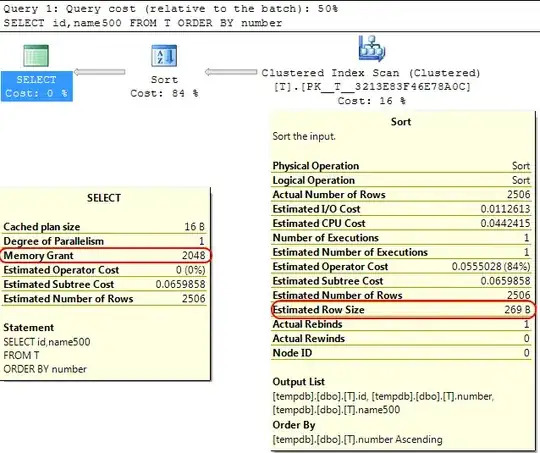This screenshot has width=540, height=453.
Task: Click the Clustered Index Scan label text
Action: (371, 86)
